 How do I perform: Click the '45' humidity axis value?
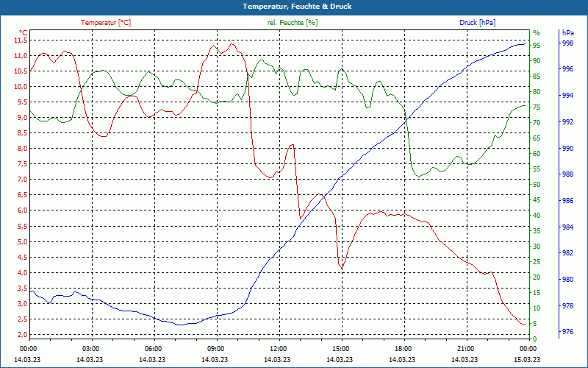[x=537, y=200]
